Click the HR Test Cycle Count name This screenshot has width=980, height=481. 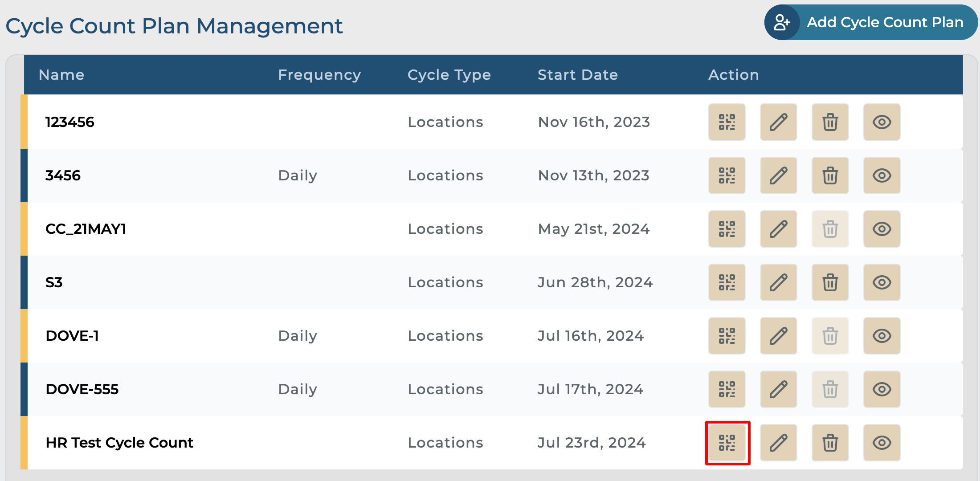point(119,443)
